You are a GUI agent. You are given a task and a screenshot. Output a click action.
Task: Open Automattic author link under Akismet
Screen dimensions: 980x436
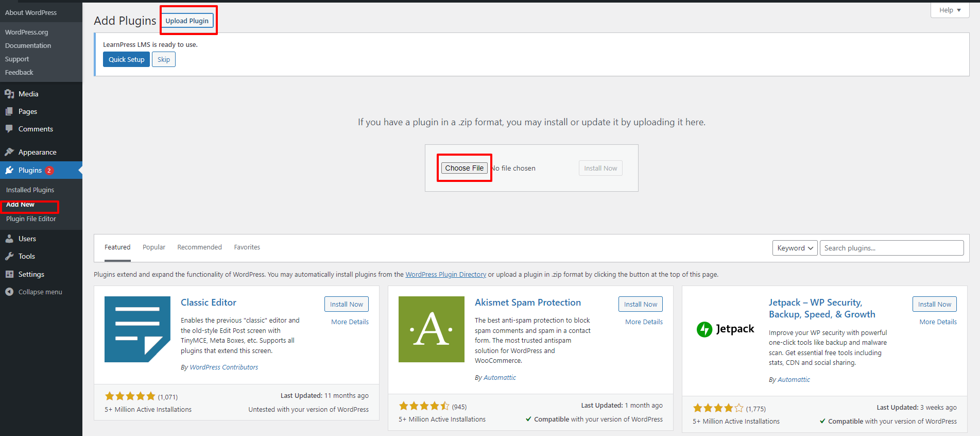500,377
